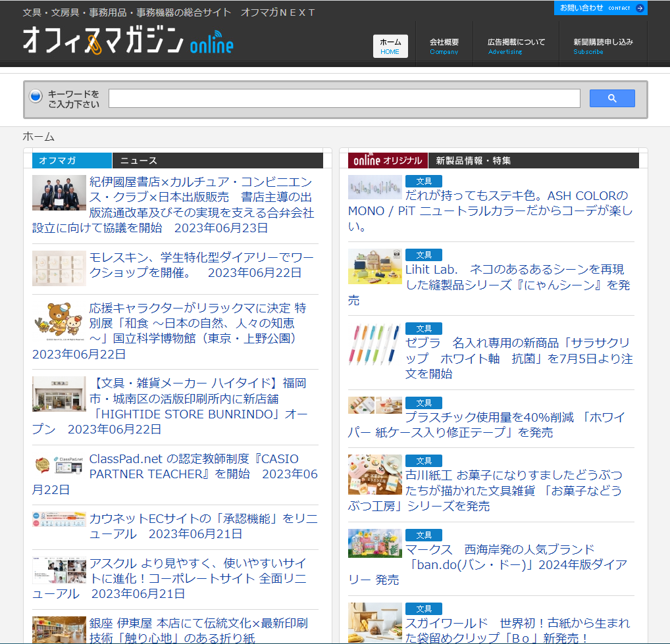The height and width of the screenshot is (644, 670).
Task: Click the 古川紙工 stationery thumbnail
Action: pyautogui.click(x=374, y=475)
